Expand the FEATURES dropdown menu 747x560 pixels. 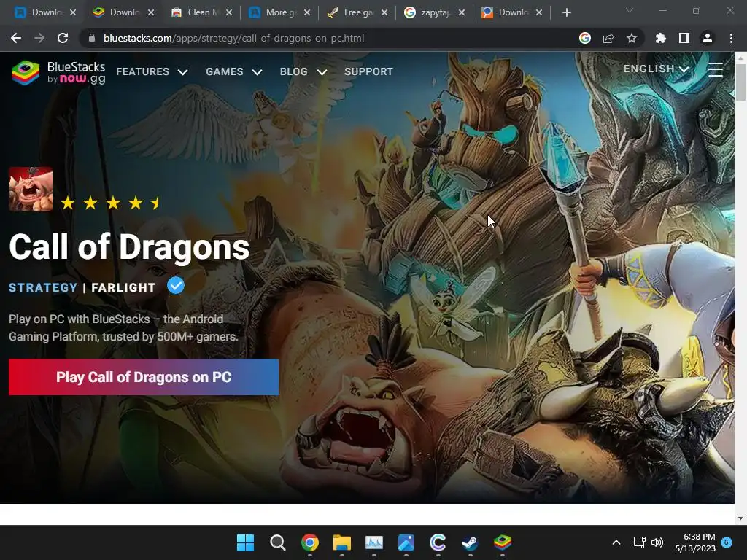click(x=152, y=71)
